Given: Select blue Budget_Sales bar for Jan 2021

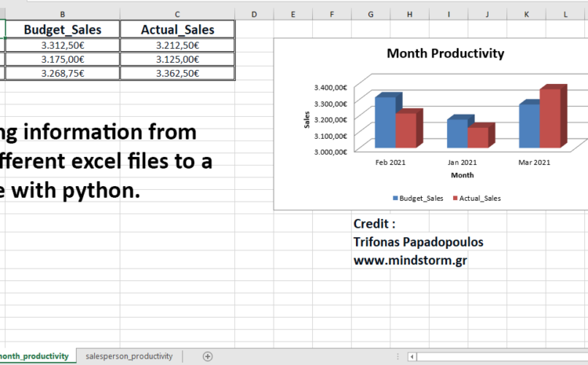Looking at the screenshot, I should coord(458,133).
